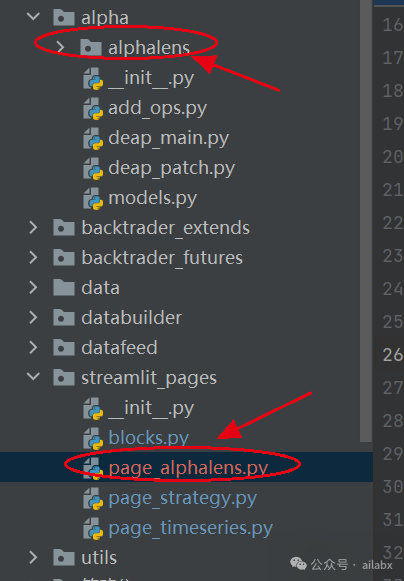
Task: Expand the alphalens subfolder
Action: point(60,47)
